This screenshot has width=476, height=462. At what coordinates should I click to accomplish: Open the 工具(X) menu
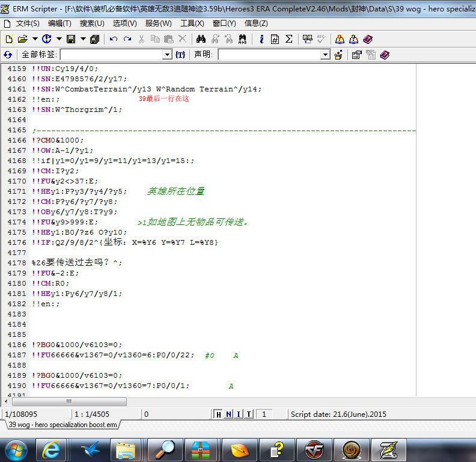coord(192,23)
